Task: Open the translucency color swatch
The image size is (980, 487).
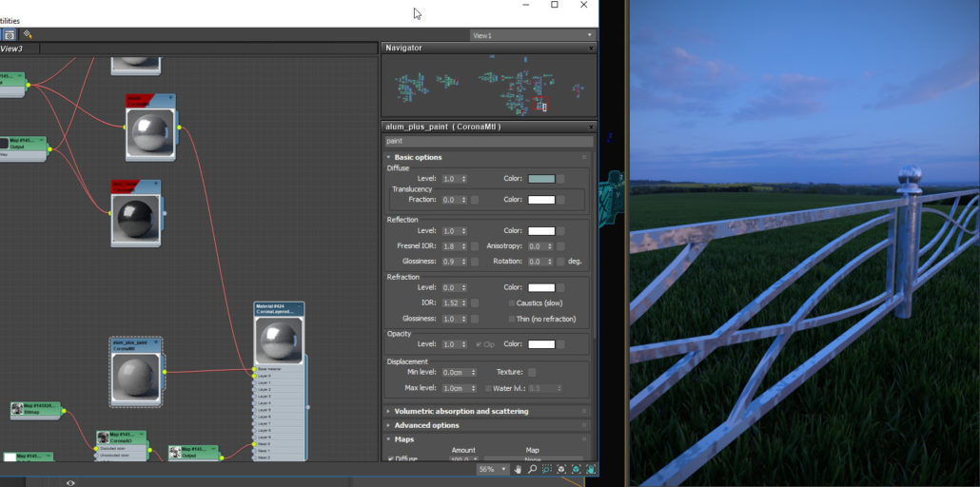Action: point(541,200)
